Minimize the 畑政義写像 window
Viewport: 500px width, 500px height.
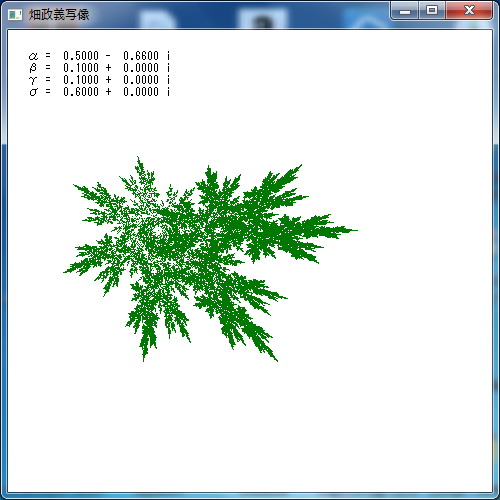pos(405,11)
